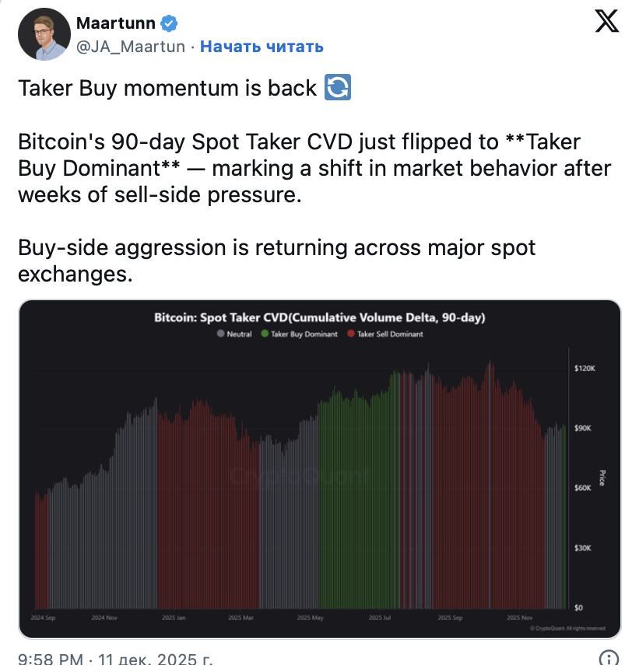632x672 pixels.
Task: Click the 'Начать читать' follow link
Action: click(x=262, y=47)
